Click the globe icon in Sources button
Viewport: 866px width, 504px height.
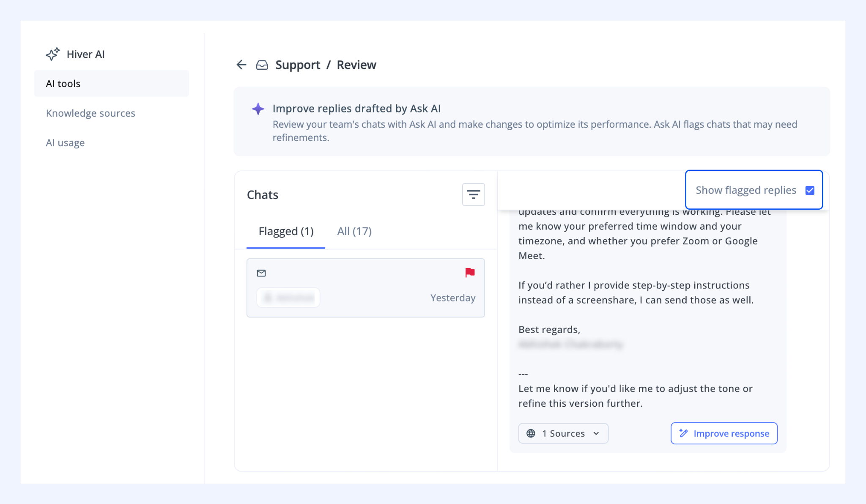(531, 433)
